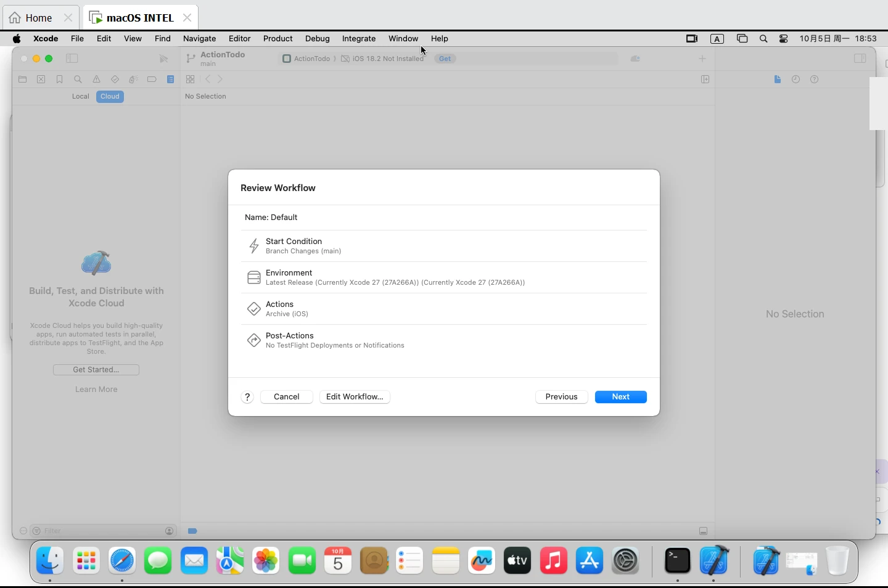Click the Next button
888x588 pixels.
tap(620, 397)
